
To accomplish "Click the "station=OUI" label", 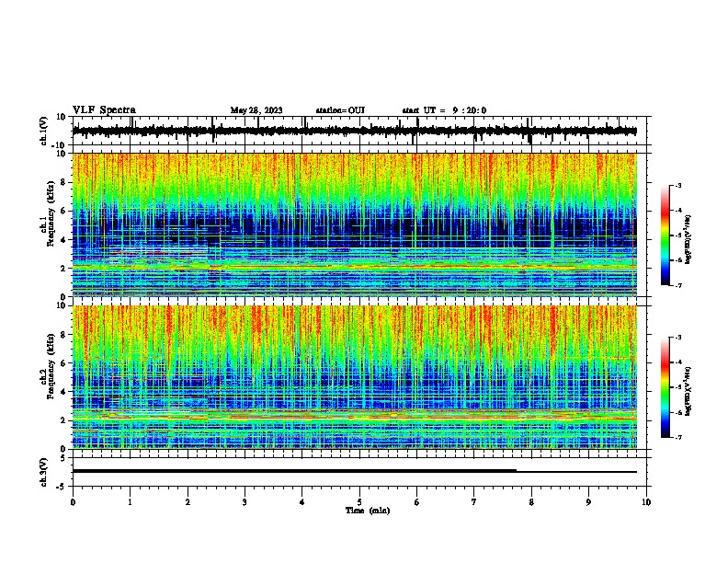I will click(340, 110).
